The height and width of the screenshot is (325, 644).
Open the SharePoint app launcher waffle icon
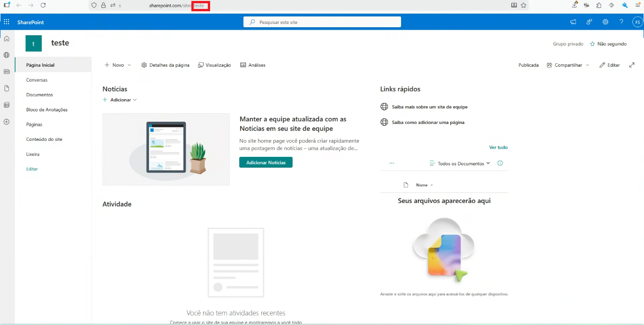[7, 22]
